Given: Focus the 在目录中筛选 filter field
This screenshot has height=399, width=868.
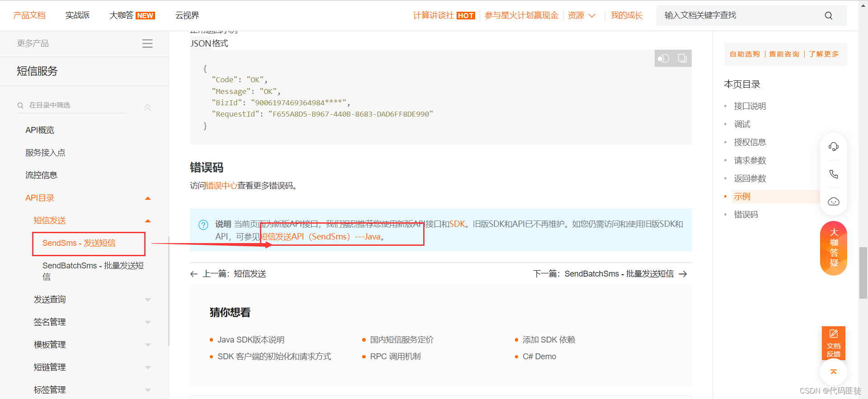Looking at the screenshot, I should [x=72, y=105].
